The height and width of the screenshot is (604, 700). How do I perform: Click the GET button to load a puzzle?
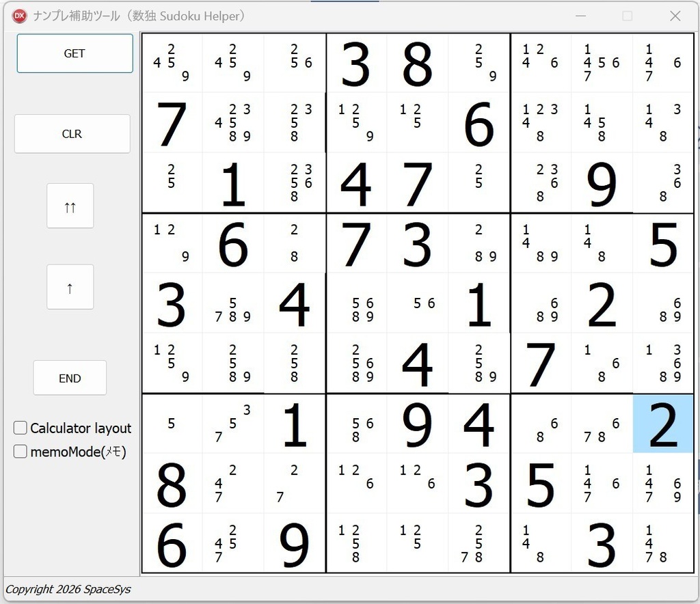pos(75,53)
